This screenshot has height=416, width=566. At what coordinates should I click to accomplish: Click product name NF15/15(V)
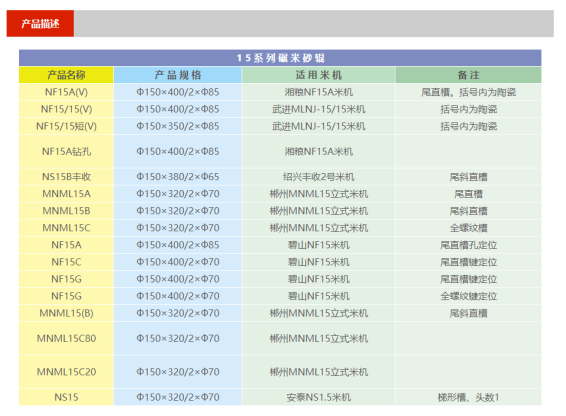coord(66,109)
